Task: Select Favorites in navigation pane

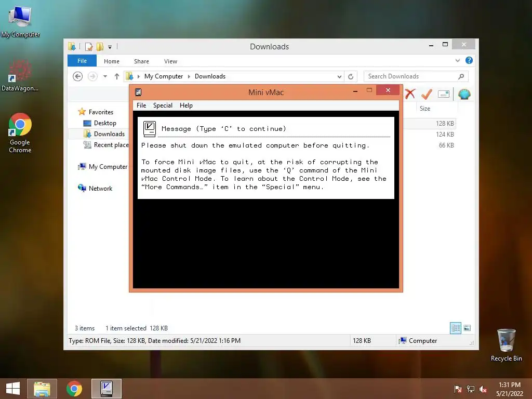Action: [101, 112]
